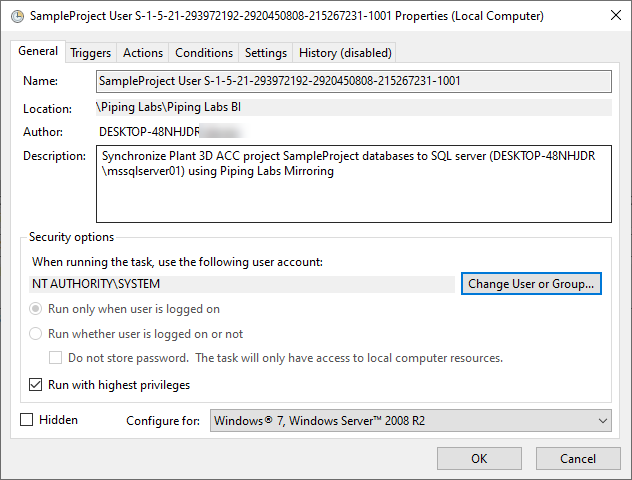Click inside the task Name field
The width and height of the screenshot is (632, 480).
point(353,81)
